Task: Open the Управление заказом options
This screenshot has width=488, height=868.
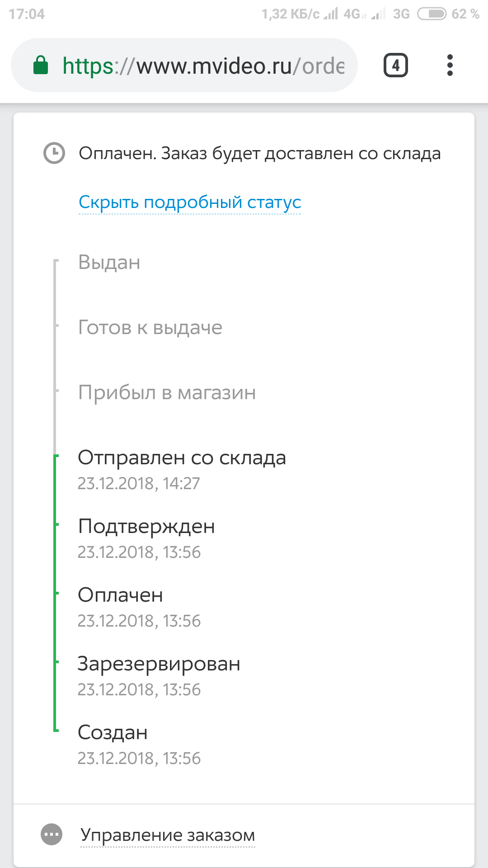Action: [168, 835]
